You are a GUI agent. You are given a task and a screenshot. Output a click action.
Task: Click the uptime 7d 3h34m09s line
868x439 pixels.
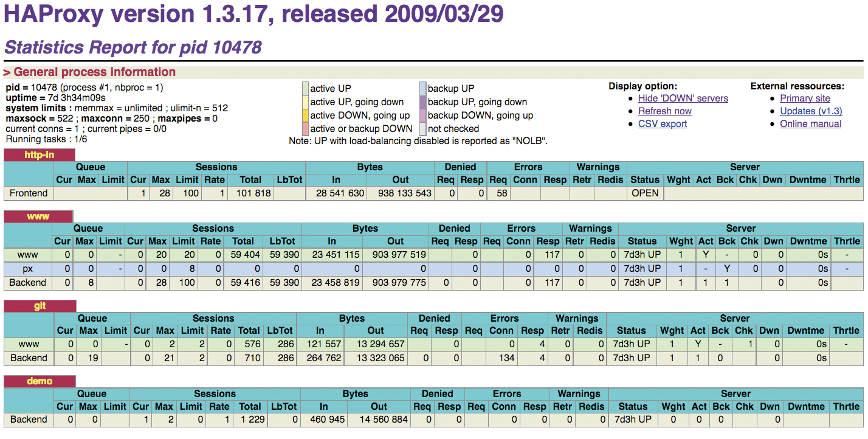[55, 98]
